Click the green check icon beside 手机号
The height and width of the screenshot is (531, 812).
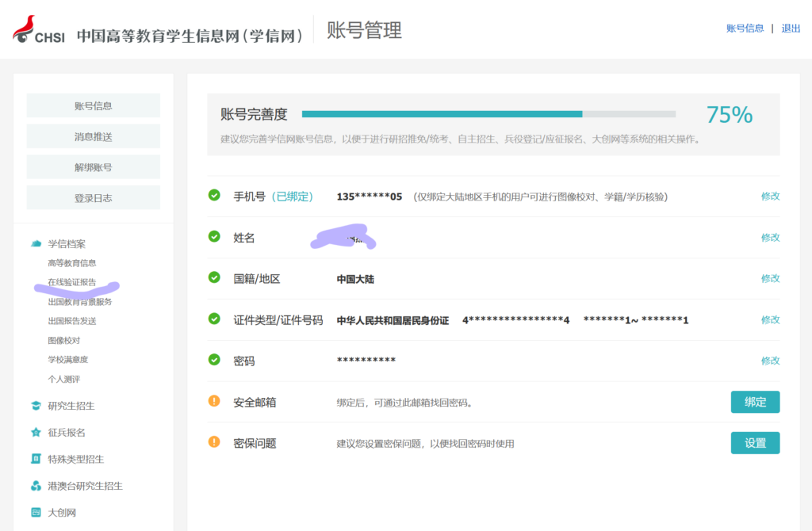(214, 195)
